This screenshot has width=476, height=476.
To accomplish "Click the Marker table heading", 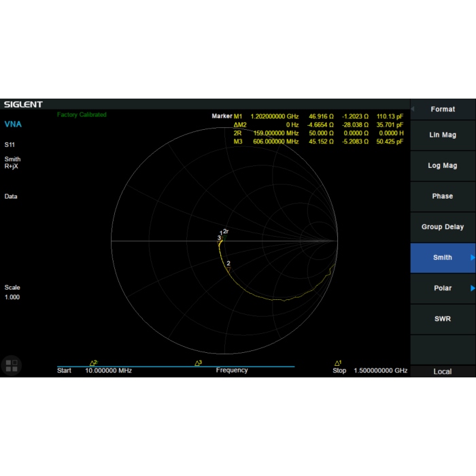I will (x=222, y=116).
